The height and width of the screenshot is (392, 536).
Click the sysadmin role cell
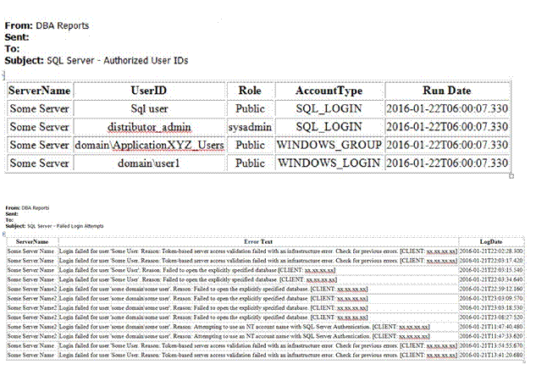click(x=250, y=127)
